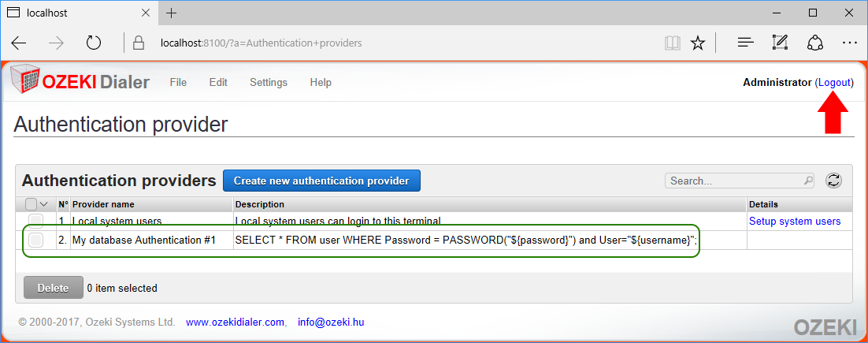The height and width of the screenshot is (343, 868).
Task: Open the browser More actions menu
Action: click(x=849, y=43)
